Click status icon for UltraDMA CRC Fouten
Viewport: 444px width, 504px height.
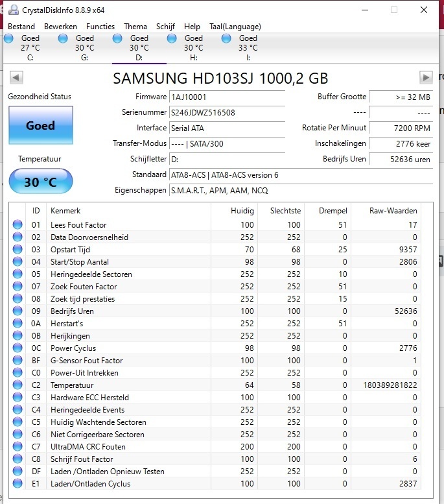(x=18, y=446)
